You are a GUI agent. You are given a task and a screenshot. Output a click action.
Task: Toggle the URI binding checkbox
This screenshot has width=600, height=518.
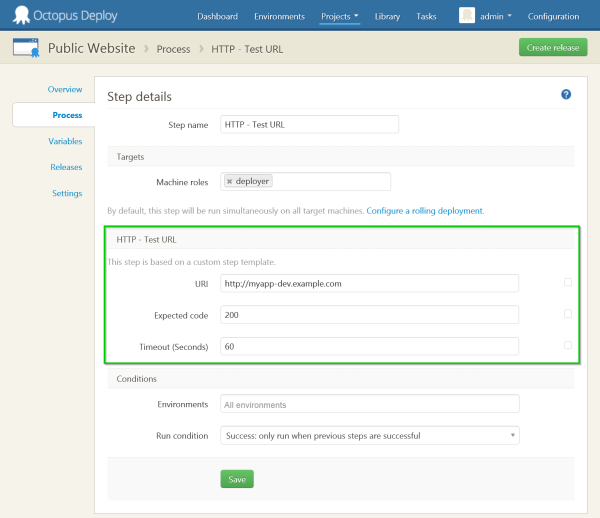click(568, 283)
